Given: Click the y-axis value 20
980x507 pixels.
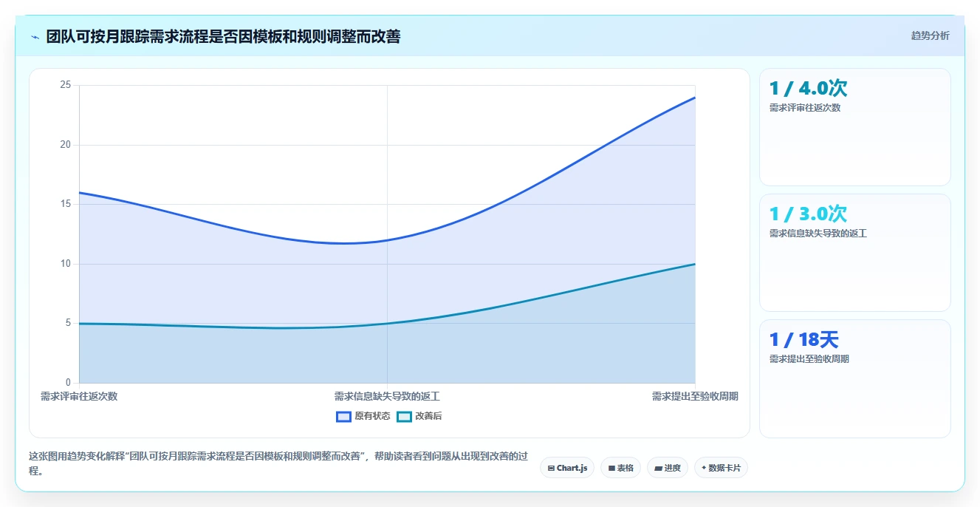Looking at the screenshot, I should [66, 145].
